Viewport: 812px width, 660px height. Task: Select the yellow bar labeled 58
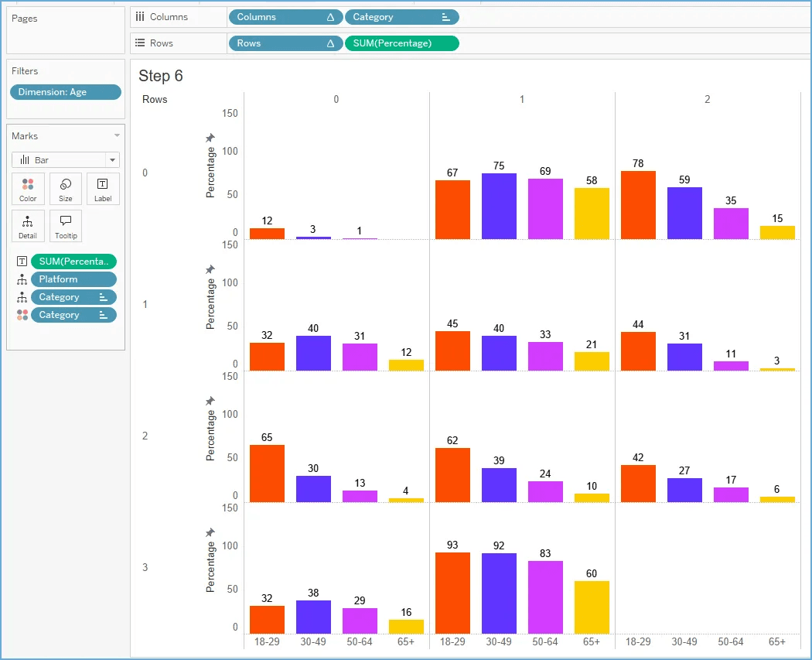pos(592,213)
